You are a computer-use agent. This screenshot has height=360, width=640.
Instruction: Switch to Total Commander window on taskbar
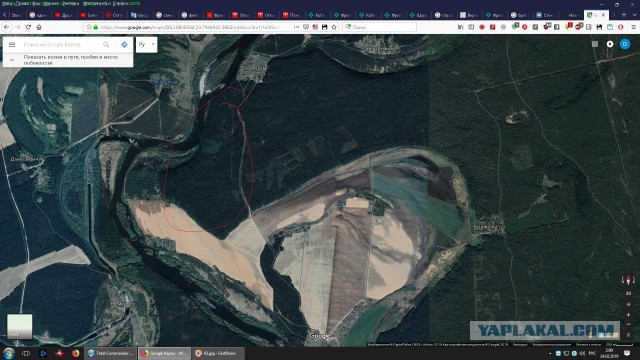pyautogui.click(x=110, y=353)
